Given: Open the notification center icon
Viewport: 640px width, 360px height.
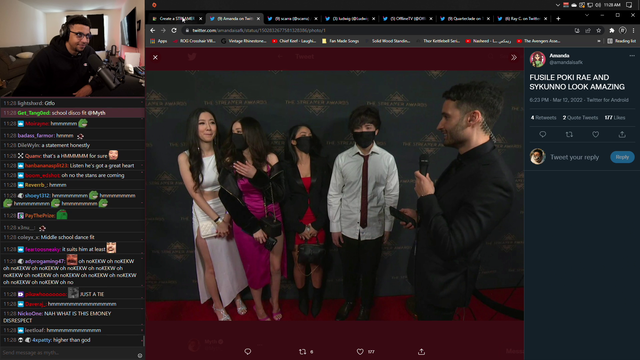Looking at the screenshot, I should [x=629, y=5].
